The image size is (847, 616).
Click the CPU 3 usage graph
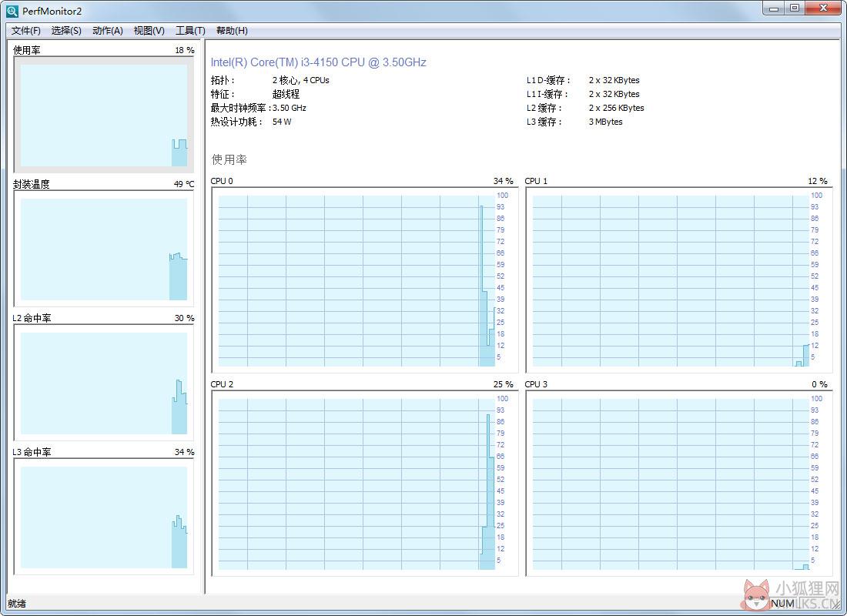[679, 484]
